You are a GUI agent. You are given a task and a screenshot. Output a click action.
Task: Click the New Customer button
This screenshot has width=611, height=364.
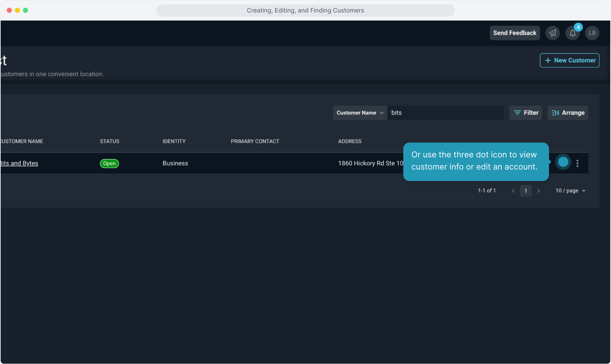[569, 60]
